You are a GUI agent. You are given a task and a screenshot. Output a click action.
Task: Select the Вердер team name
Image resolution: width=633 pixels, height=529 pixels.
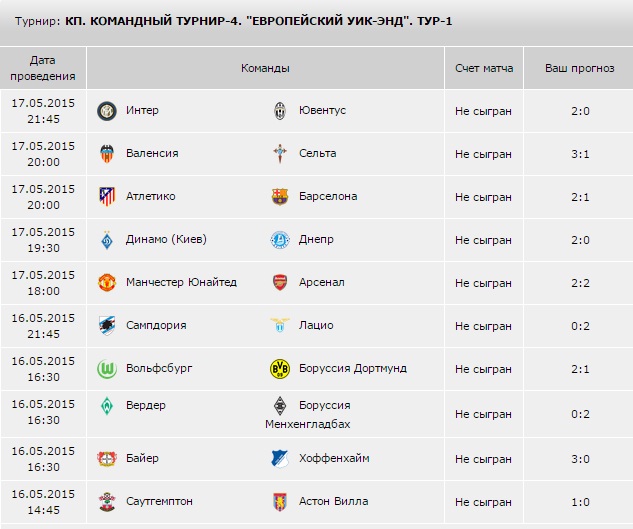(146, 405)
